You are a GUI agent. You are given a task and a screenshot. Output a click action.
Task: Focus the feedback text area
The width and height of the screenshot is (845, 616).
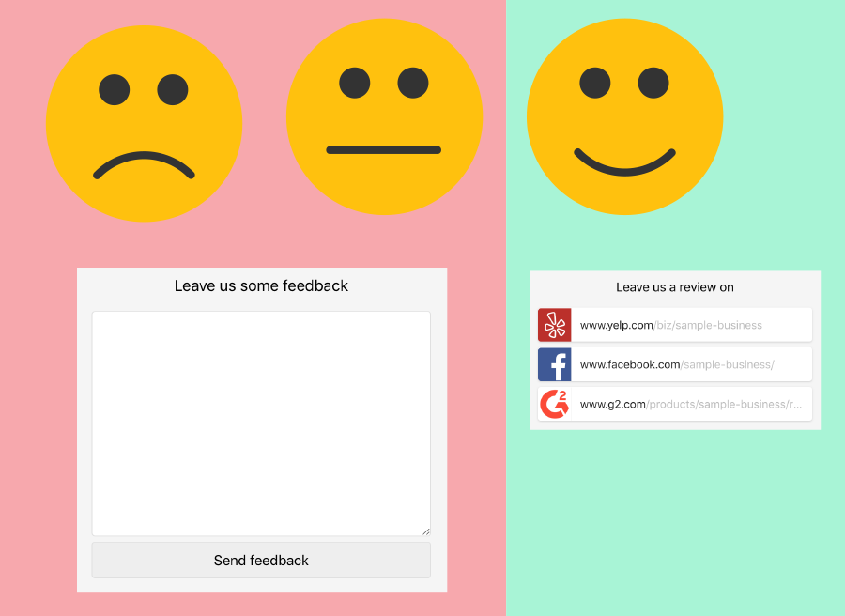coord(261,423)
